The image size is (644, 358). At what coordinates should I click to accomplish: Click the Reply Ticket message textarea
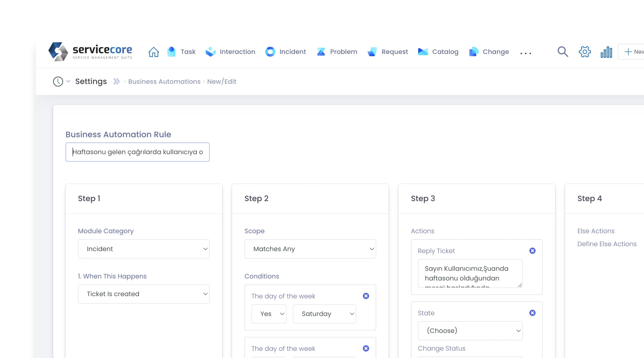470,273
